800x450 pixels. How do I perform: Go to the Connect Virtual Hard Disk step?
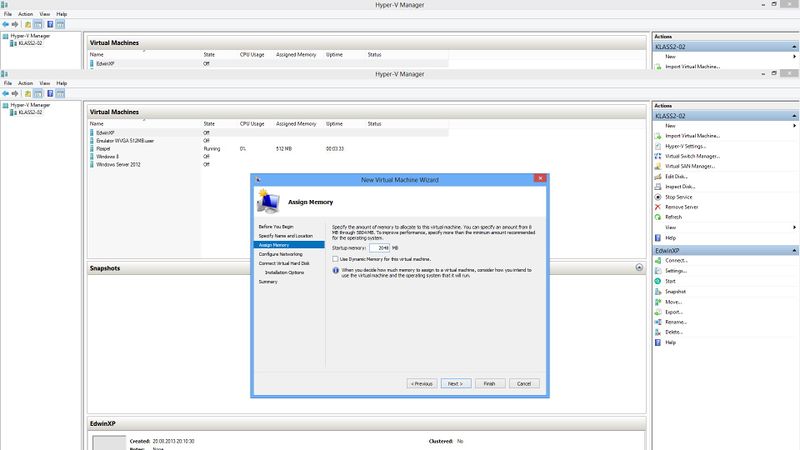pos(284,263)
